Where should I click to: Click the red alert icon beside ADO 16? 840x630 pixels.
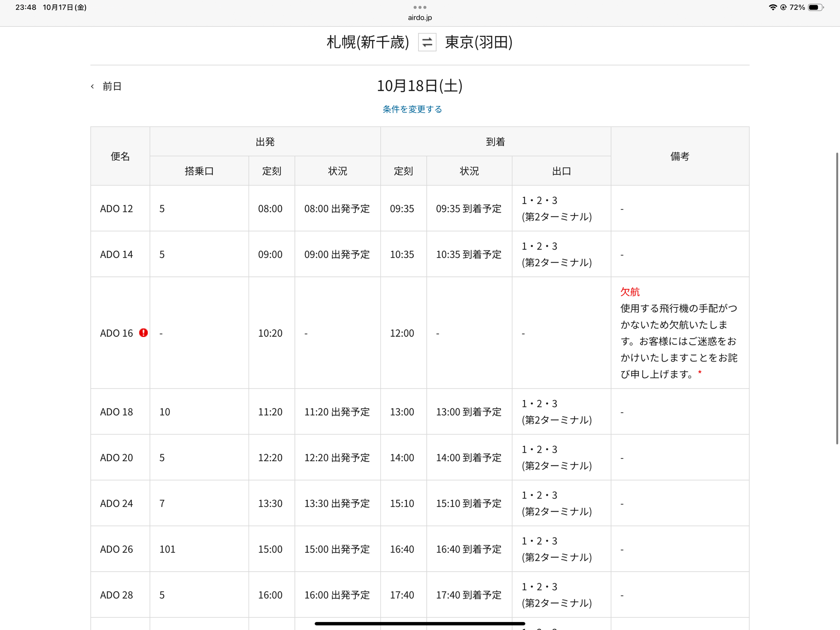[x=144, y=333]
